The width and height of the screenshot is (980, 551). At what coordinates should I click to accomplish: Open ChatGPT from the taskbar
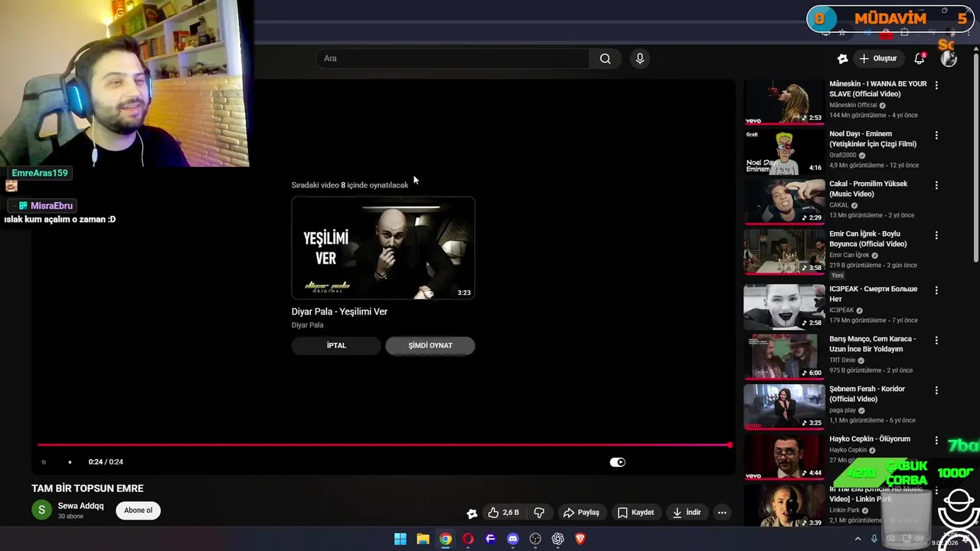click(557, 539)
